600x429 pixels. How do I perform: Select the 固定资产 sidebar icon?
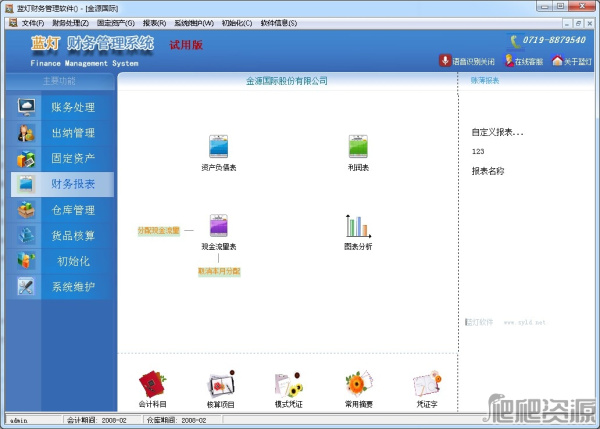(x=26, y=158)
